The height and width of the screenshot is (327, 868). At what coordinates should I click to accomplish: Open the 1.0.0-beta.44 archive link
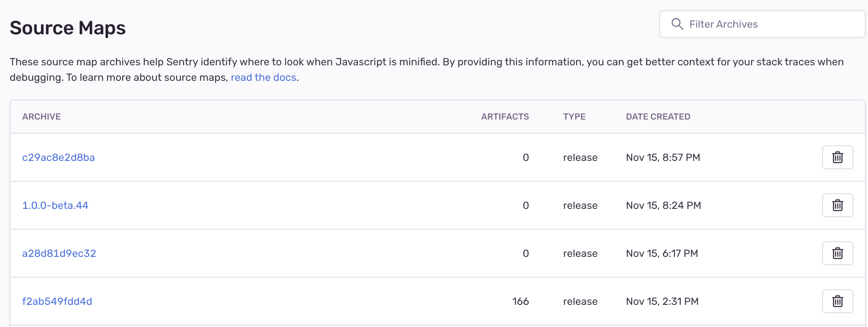pos(55,206)
